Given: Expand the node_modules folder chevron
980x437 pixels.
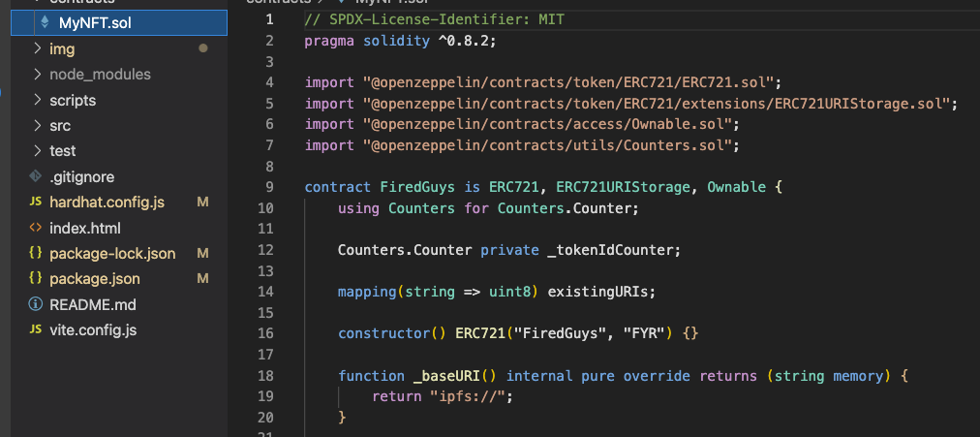Looking at the screenshot, I should 37,74.
